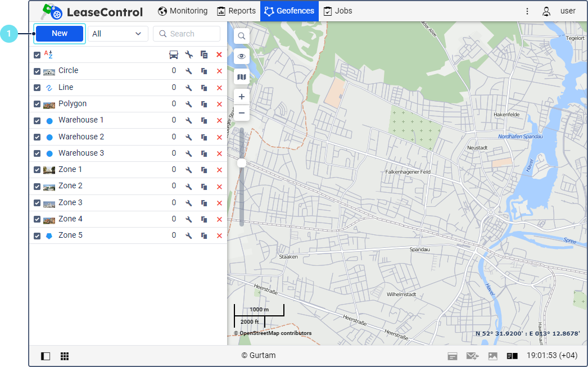Uncheck the Circle geofence checkbox
This screenshot has width=588, height=367.
point(37,71)
